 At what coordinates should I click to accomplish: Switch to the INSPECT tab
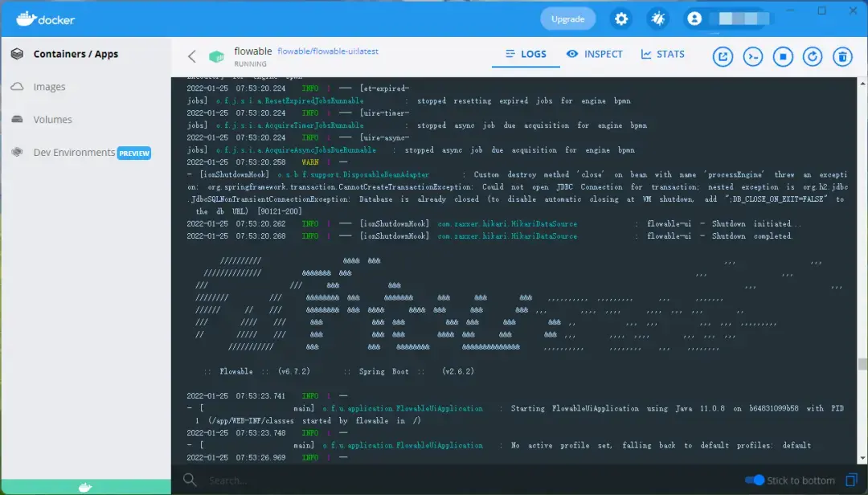coord(595,54)
